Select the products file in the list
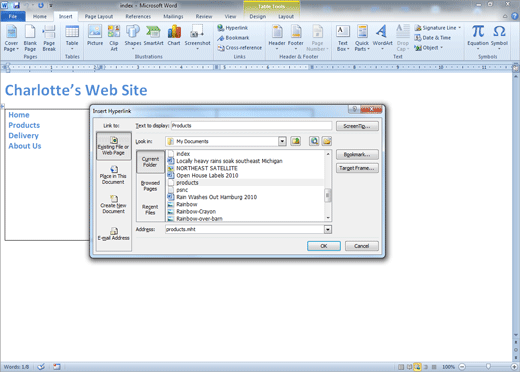Image resolution: width=520 pixels, height=372 pixels. (246, 183)
